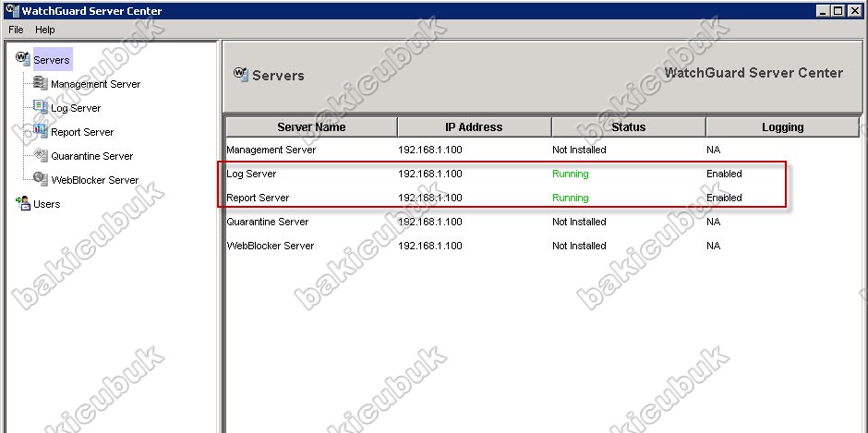Click the Servers root icon in tree

[23, 58]
